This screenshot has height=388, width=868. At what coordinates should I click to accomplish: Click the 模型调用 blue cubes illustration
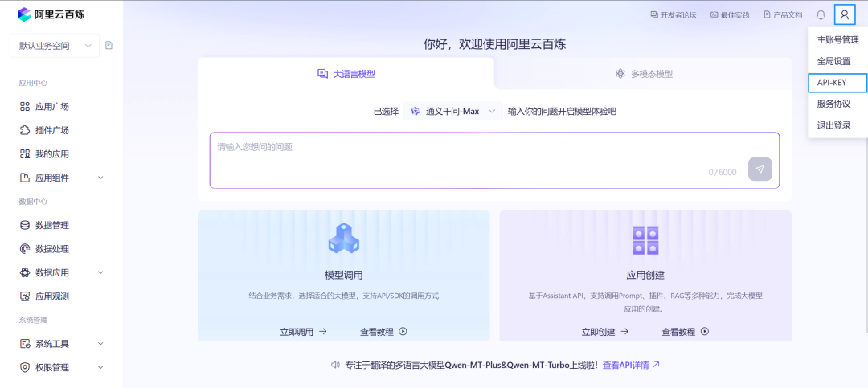click(x=344, y=239)
